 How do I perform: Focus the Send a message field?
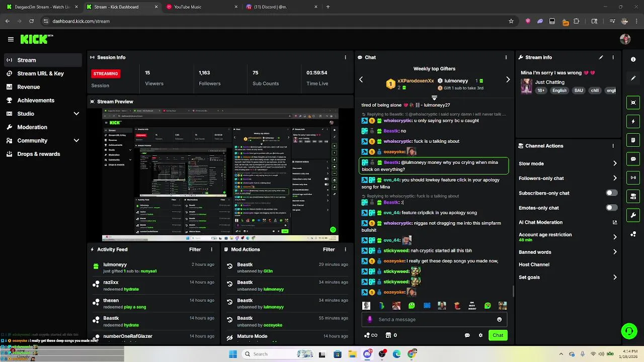pyautogui.click(x=434, y=319)
